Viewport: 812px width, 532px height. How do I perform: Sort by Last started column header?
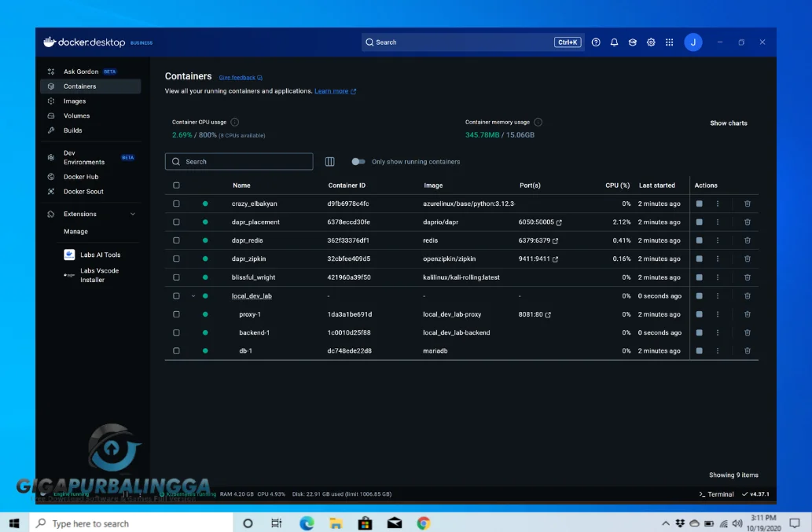(656, 185)
